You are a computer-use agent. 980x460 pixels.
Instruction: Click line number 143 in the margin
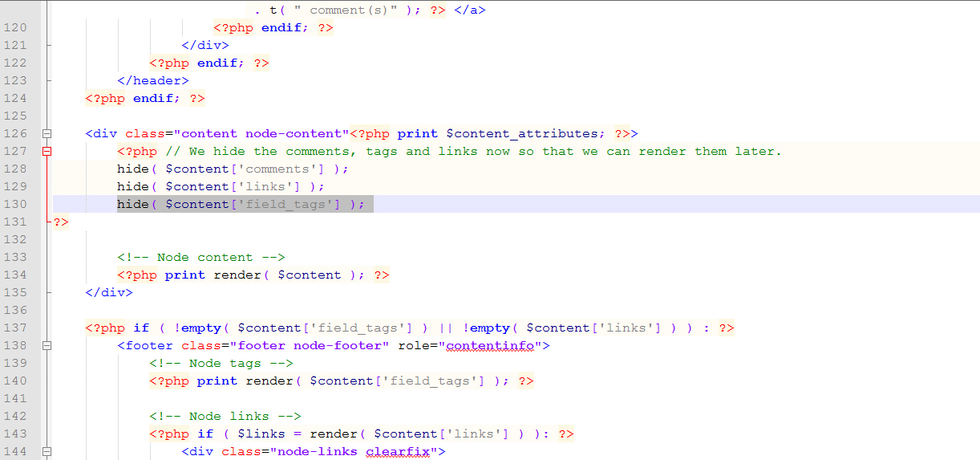click(15, 434)
